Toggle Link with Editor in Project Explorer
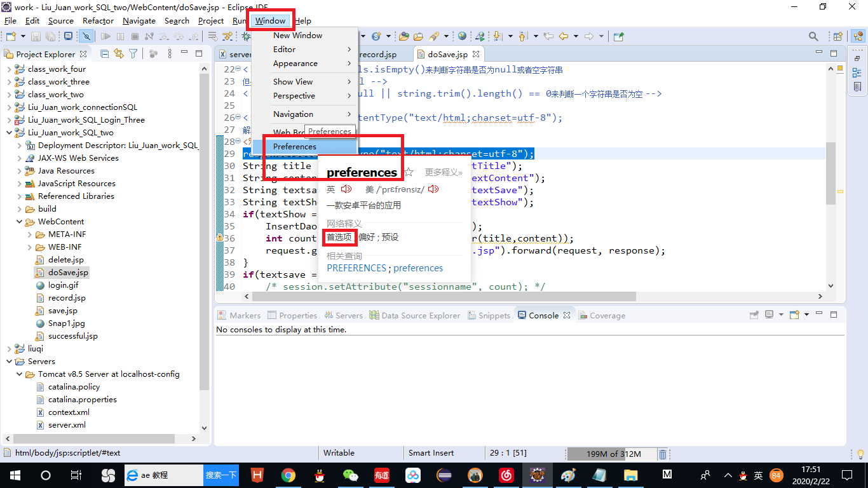 119,54
